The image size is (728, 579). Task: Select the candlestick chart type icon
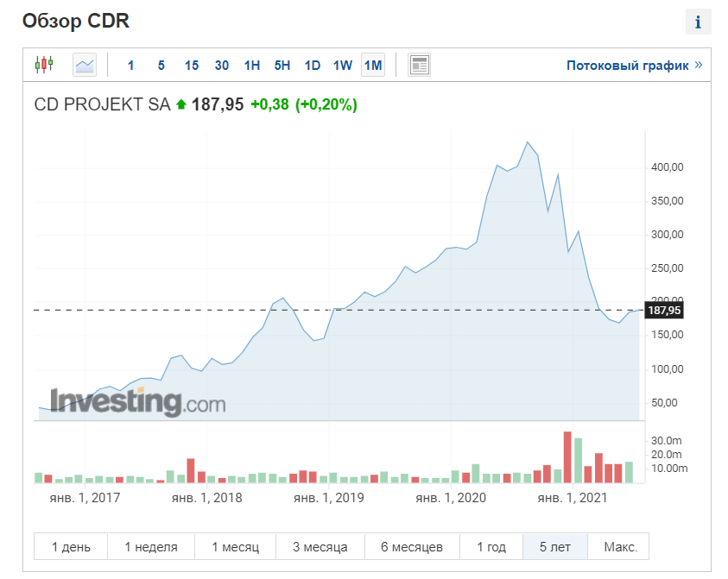click(x=44, y=65)
